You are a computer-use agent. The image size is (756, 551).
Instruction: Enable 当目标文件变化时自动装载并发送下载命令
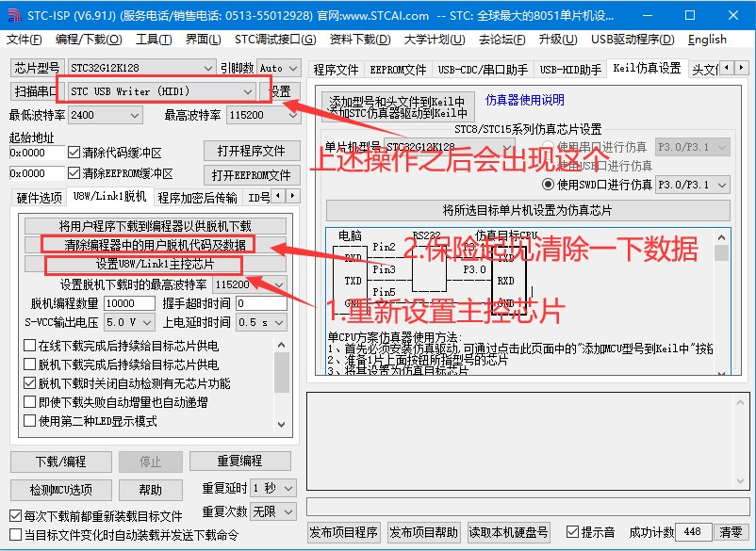click(x=16, y=535)
